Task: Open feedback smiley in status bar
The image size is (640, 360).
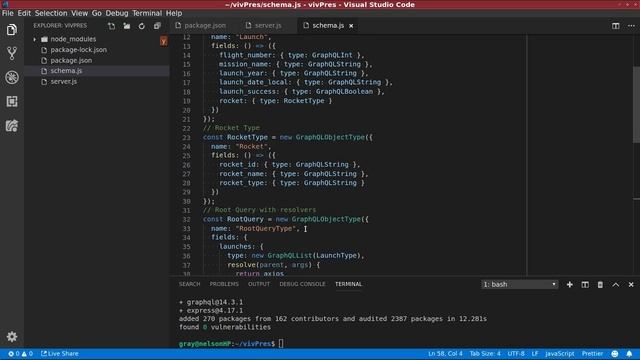Action: [x=615, y=353]
